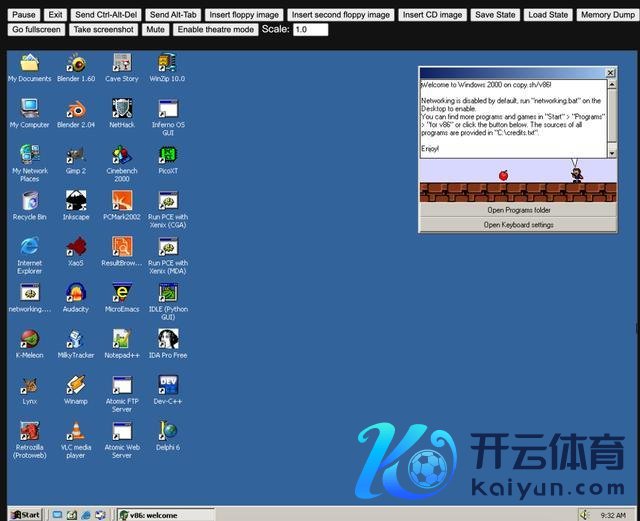
Task: Click the Send Ctrl-Alt-Del button
Action: click(106, 15)
